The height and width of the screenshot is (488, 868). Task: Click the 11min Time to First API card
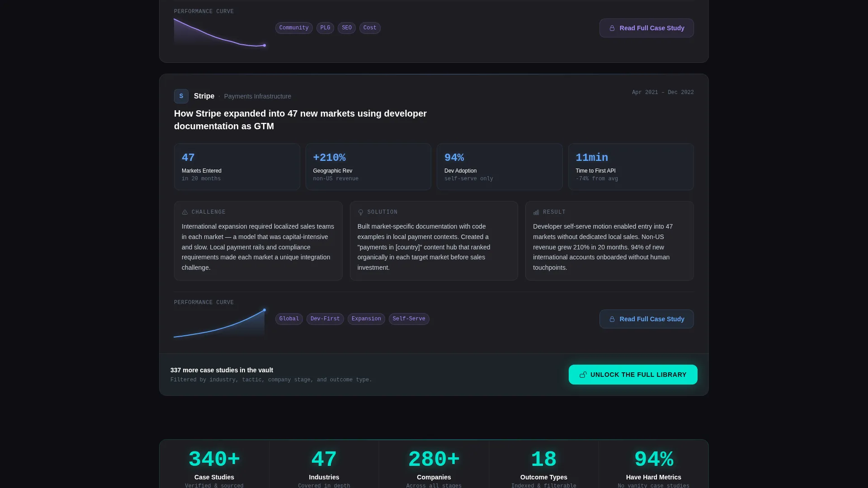631,167
